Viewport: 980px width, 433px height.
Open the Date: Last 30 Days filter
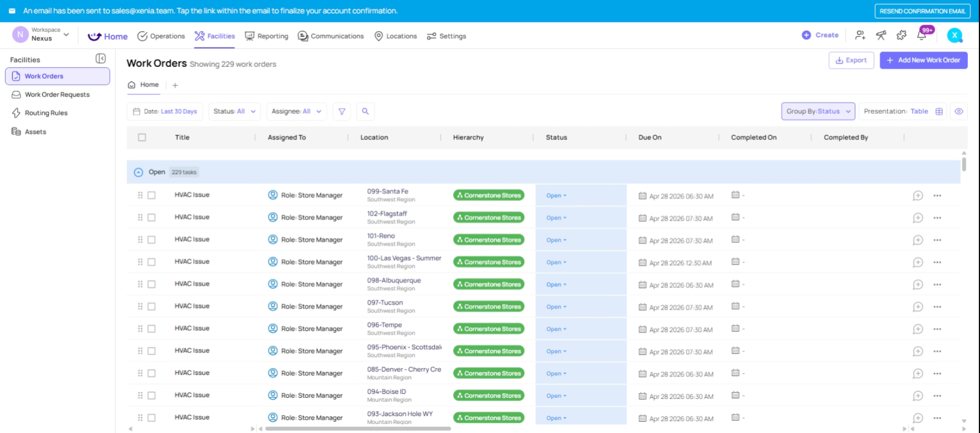(x=165, y=111)
